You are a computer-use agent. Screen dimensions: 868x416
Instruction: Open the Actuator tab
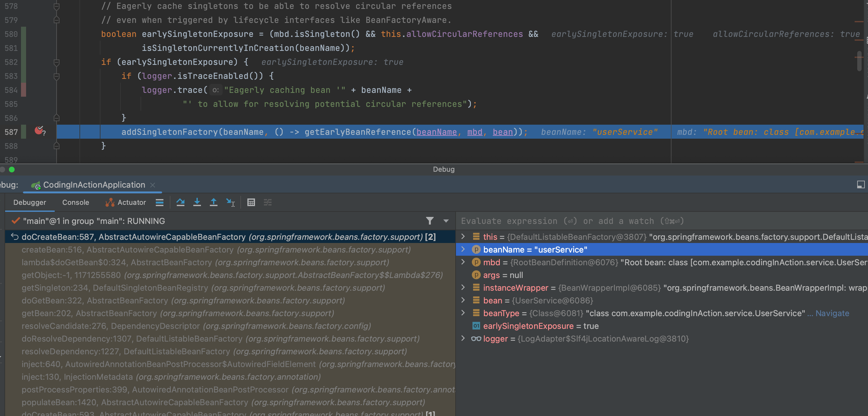[131, 202]
